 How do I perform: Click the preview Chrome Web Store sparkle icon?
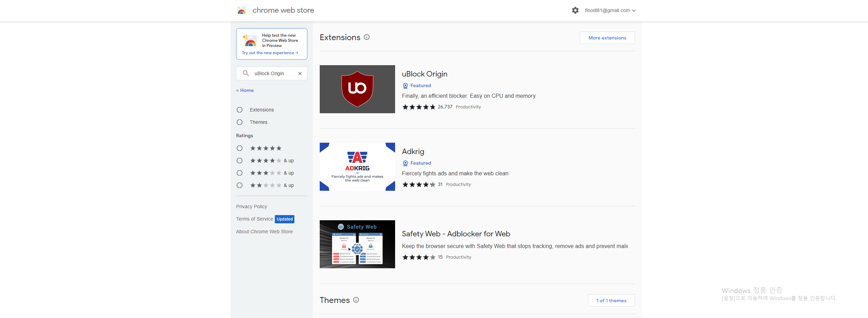click(249, 40)
